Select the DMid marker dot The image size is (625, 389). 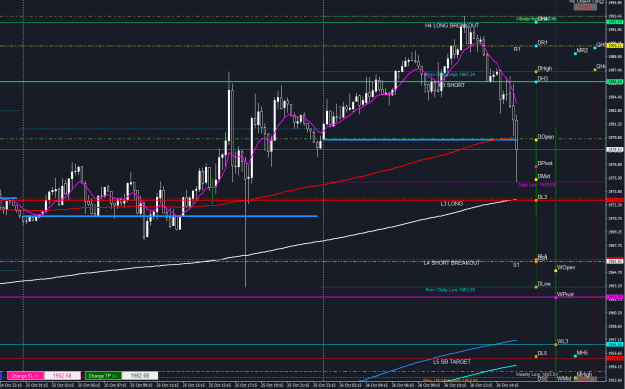(536, 179)
